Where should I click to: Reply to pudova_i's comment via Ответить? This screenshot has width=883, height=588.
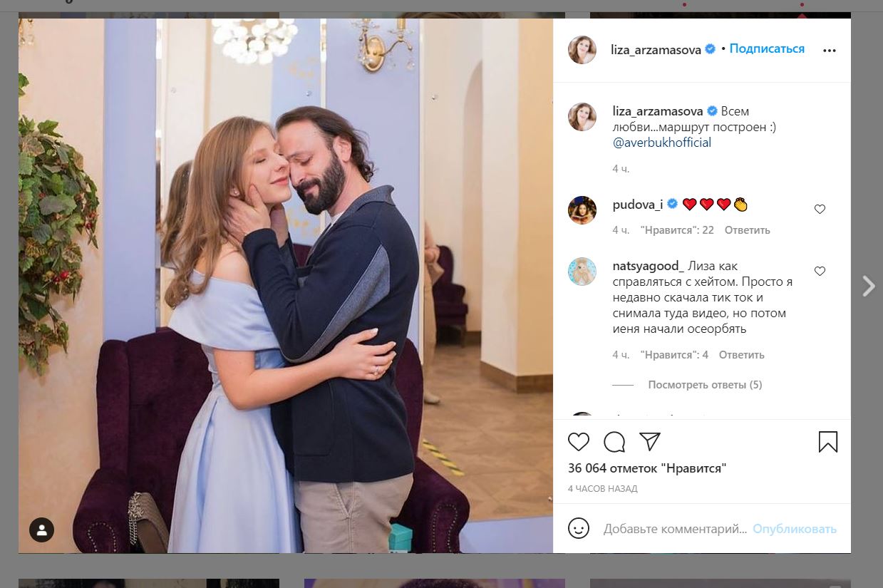tap(747, 230)
